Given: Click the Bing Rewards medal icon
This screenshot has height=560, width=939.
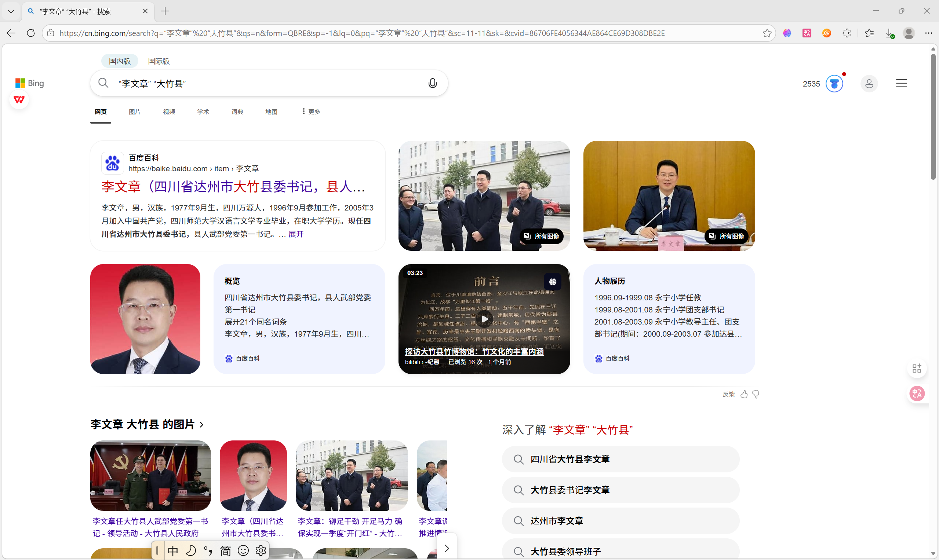Looking at the screenshot, I should point(834,83).
